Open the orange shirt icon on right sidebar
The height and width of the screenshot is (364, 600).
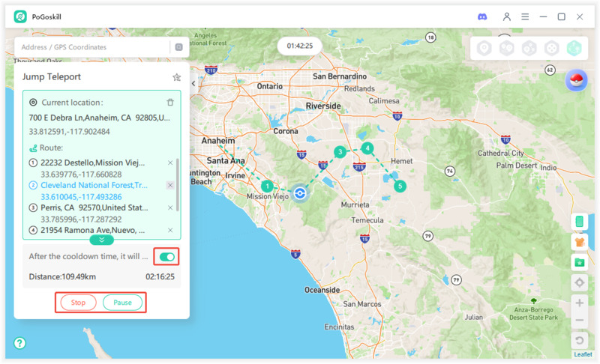(x=579, y=242)
